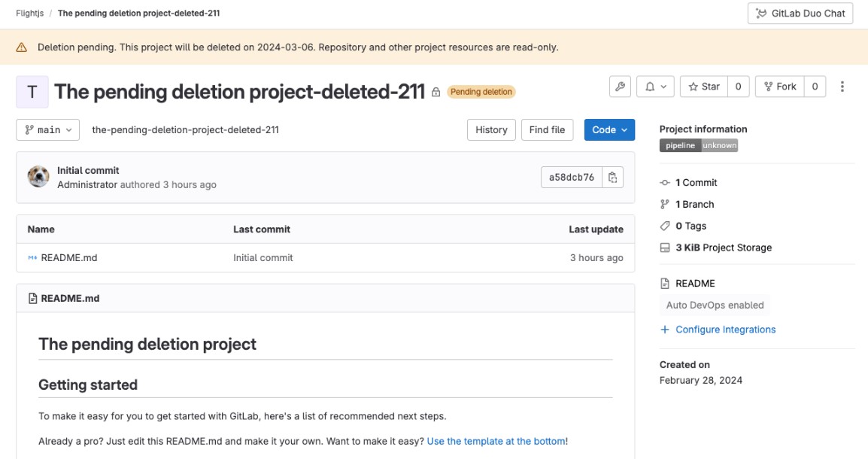
Task: Open the more actions ellipsis menu
Action: click(842, 87)
